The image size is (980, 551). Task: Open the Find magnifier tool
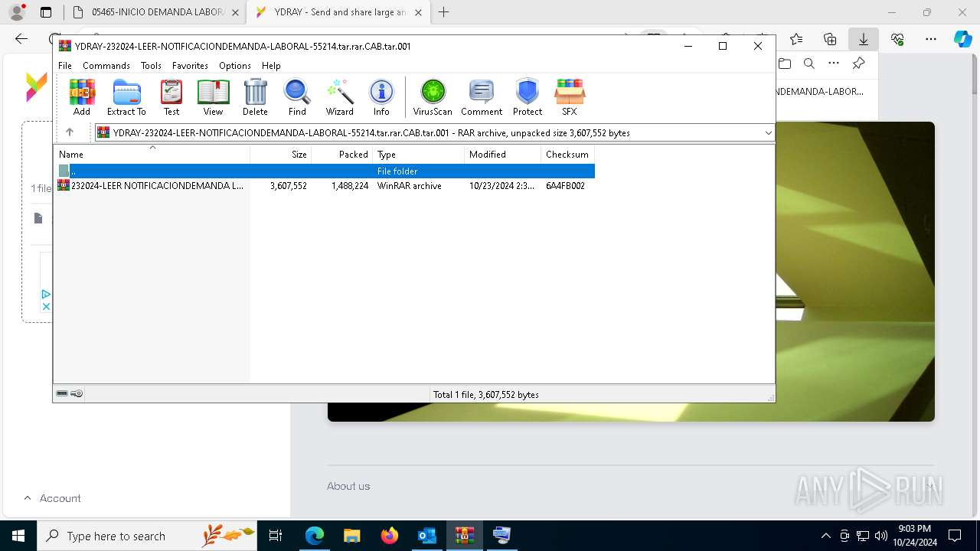(x=297, y=97)
